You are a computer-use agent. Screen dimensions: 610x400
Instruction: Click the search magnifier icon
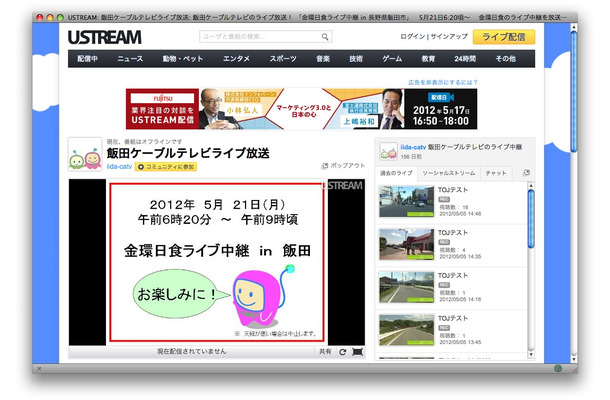click(325, 37)
